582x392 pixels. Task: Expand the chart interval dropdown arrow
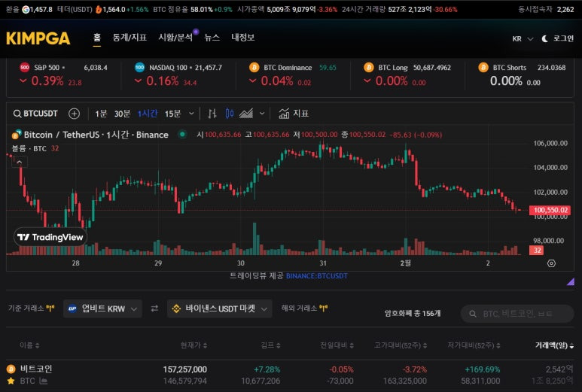point(191,114)
